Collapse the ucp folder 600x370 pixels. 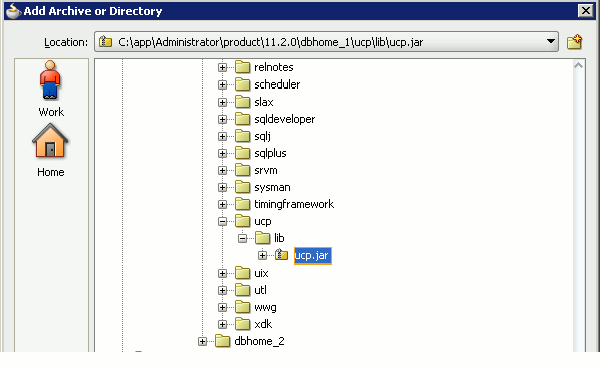(x=222, y=222)
